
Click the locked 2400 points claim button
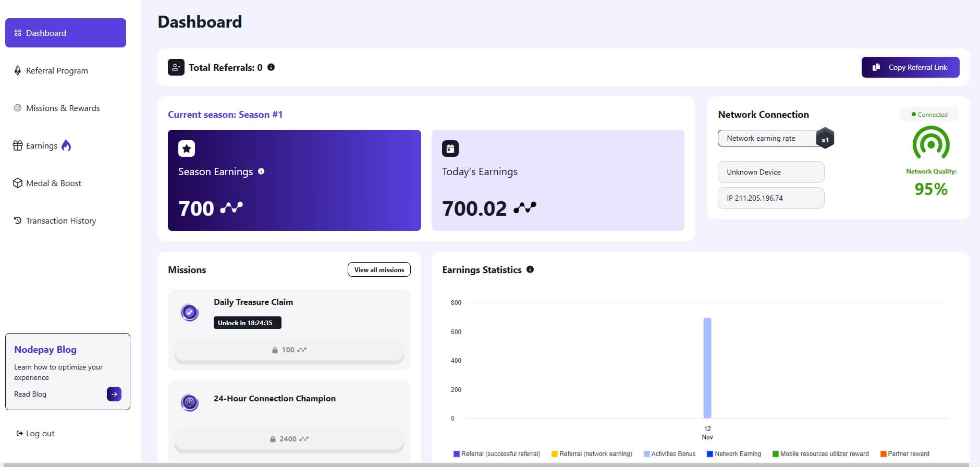click(x=289, y=439)
